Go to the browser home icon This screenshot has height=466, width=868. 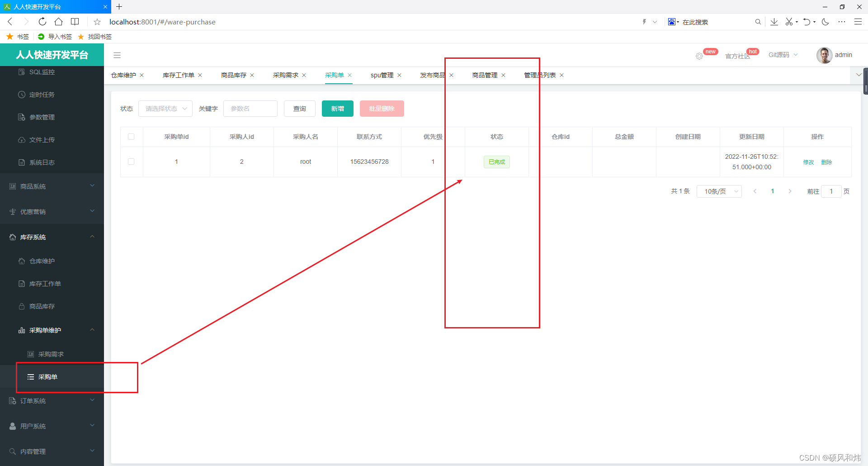coord(58,22)
